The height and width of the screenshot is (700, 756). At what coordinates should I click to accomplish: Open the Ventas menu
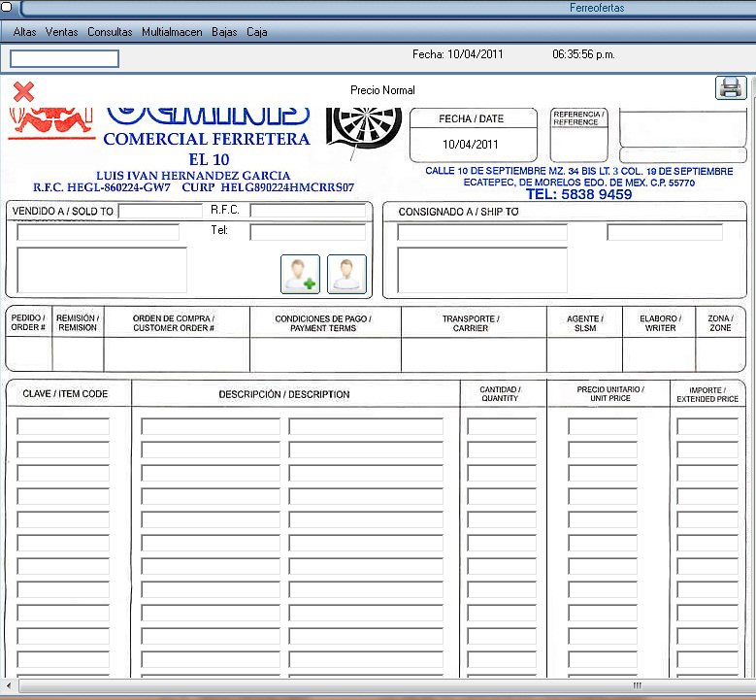62,32
